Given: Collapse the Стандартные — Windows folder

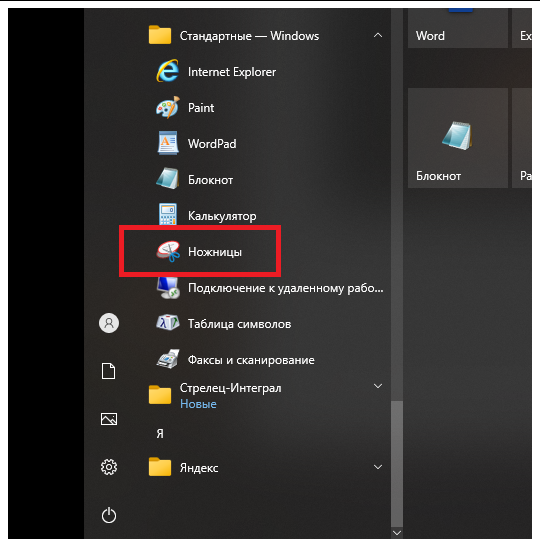Looking at the screenshot, I should click(x=378, y=35).
